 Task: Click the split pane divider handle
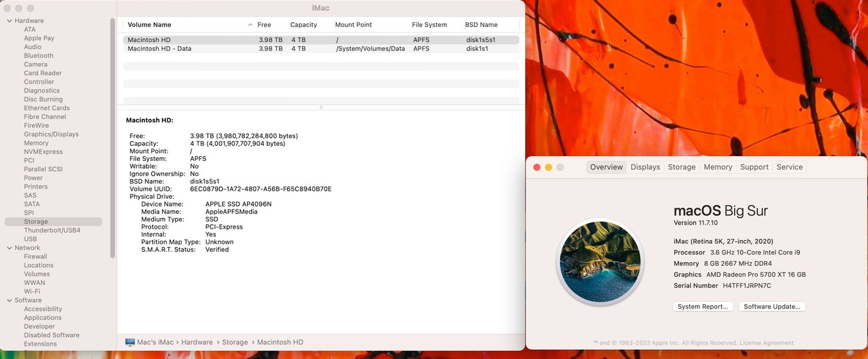click(x=321, y=107)
